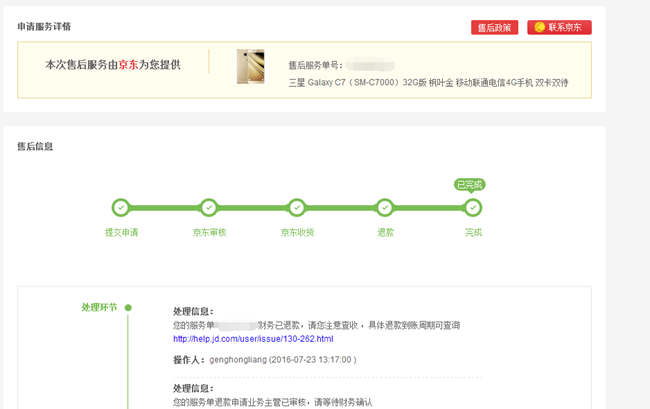Click the checkmark circle above 京东收货
Screen dimensions: 650x409
point(297,208)
